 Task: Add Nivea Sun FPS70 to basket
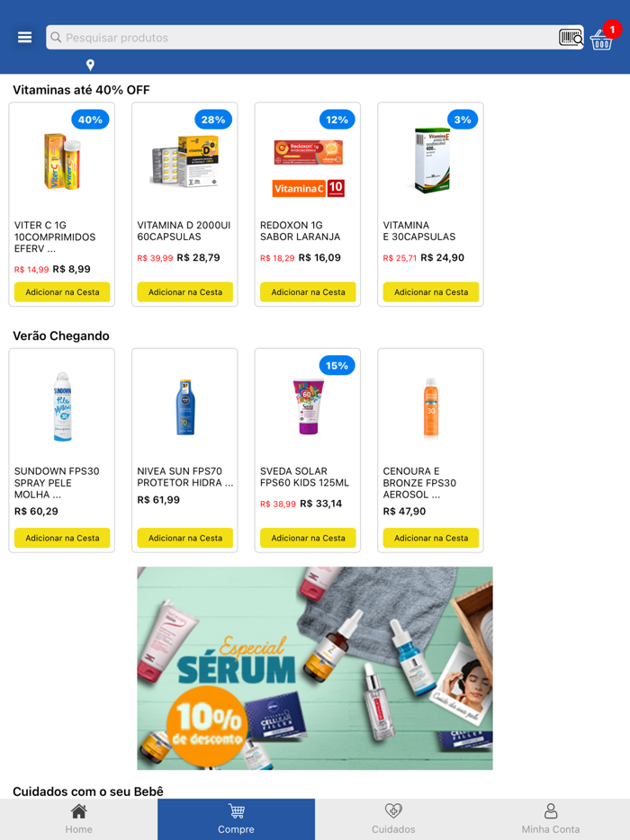(185, 538)
